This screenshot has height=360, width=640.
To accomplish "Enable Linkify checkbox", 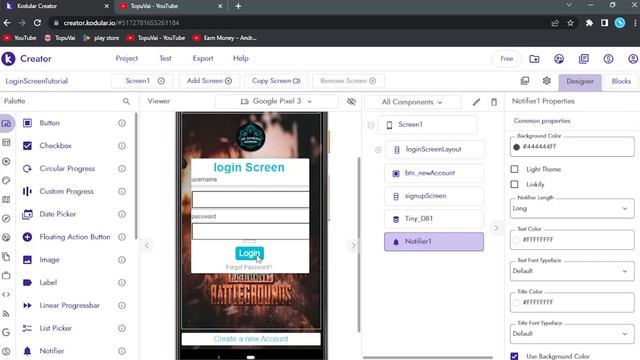I will (514, 184).
